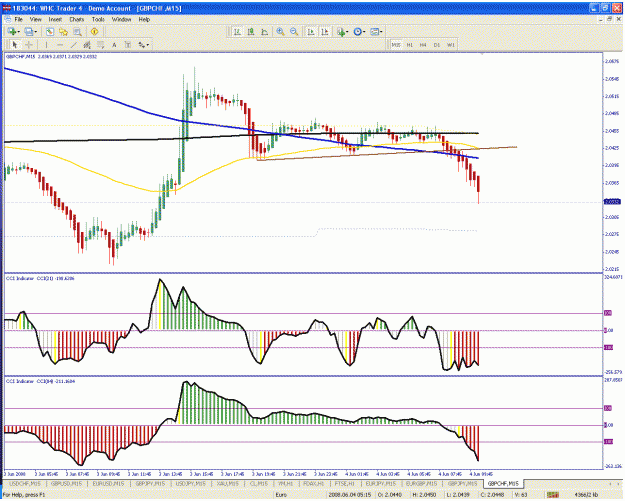Open the Data Window magnifier icon
Image resolution: width=625 pixels, height=501 pixels.
[x=77, y=31]
